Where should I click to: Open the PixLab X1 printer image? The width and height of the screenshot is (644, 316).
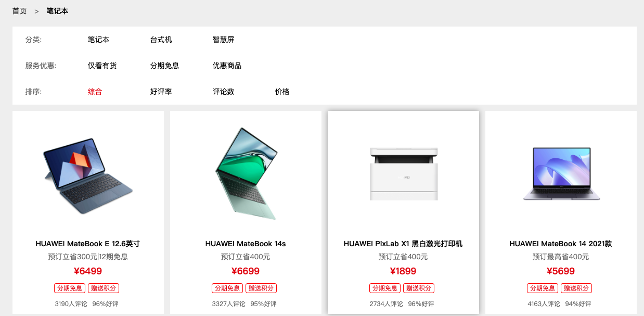(x=403, y=173)
